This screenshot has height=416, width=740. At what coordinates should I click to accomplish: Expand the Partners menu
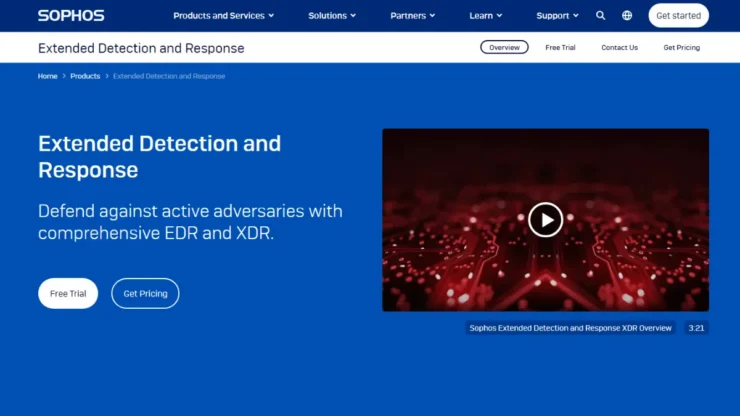tap(412, 16)
